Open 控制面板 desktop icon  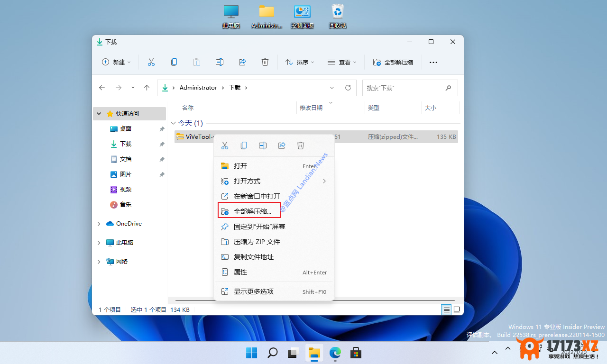[302, 17]
